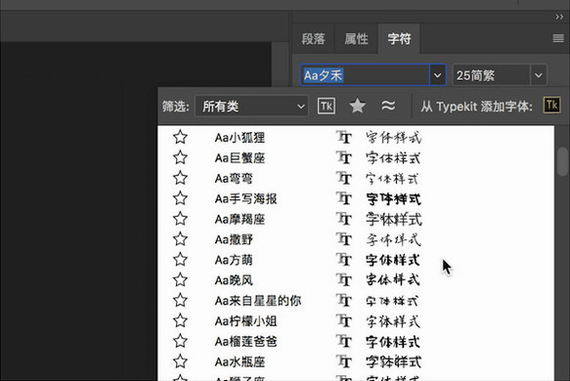
Task: Favorite the Aa小狐狸 font with its star
Action: [180, 137]
